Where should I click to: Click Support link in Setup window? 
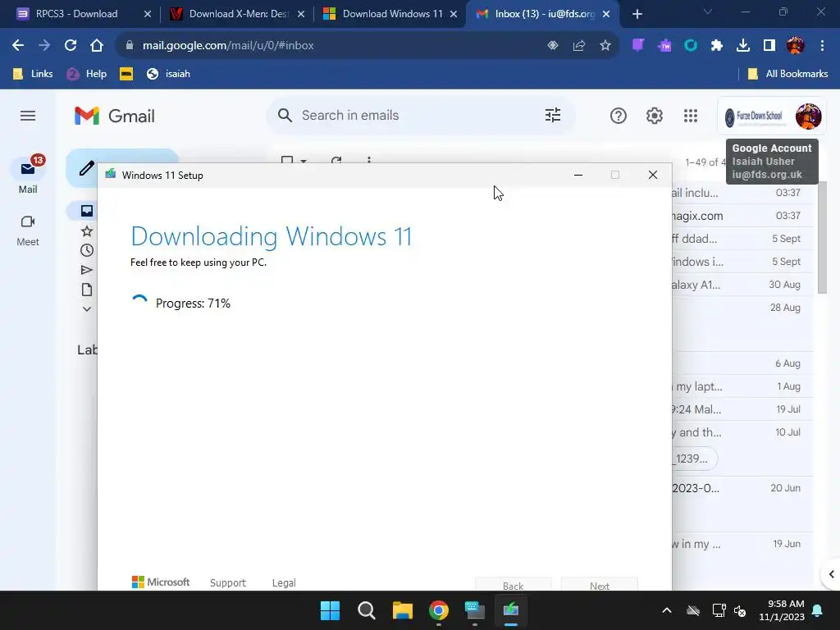click(228, 583)
